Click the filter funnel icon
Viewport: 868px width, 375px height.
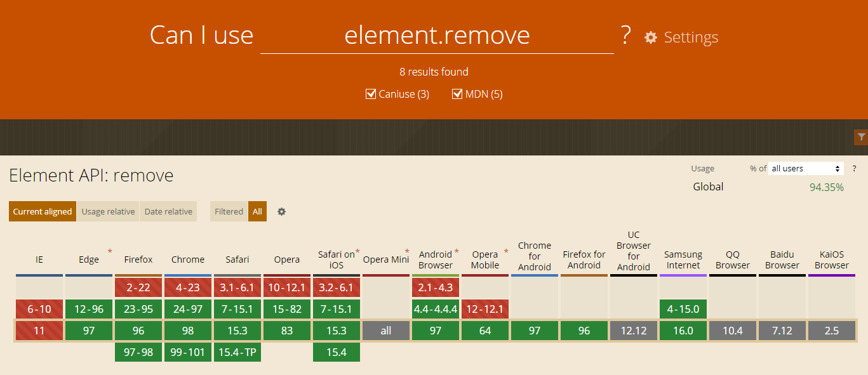(861, 137)
